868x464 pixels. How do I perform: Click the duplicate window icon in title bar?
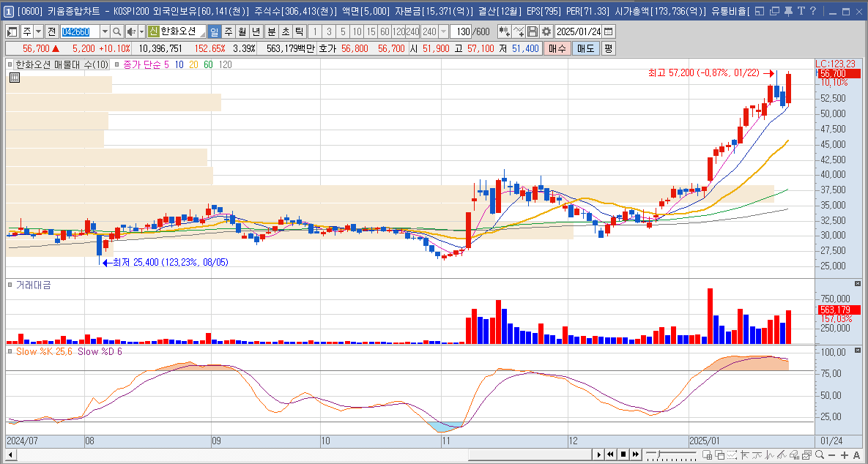[x=774, y=10]
